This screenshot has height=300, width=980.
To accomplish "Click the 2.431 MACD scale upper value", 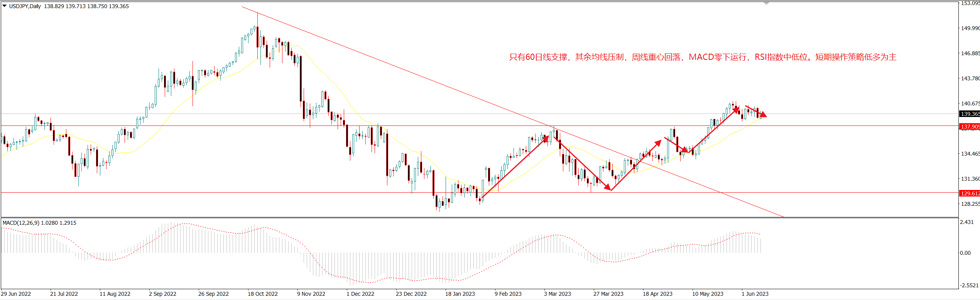I will coord(966,222).
